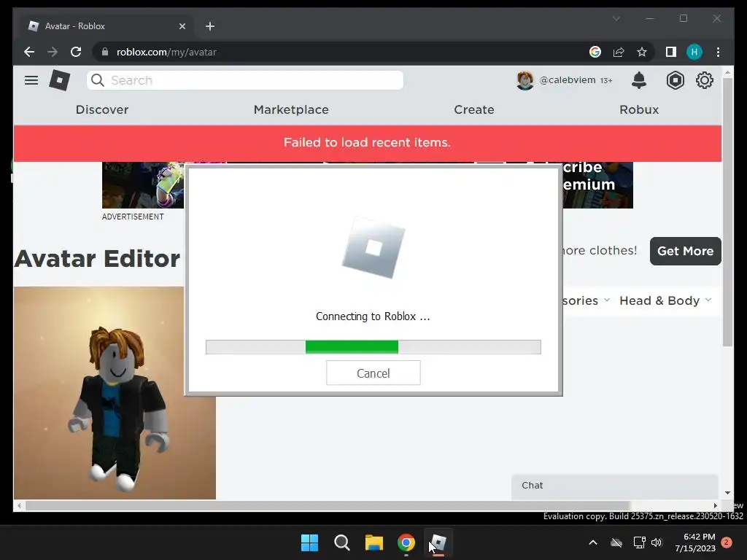Open the network status tray icon

639,542
